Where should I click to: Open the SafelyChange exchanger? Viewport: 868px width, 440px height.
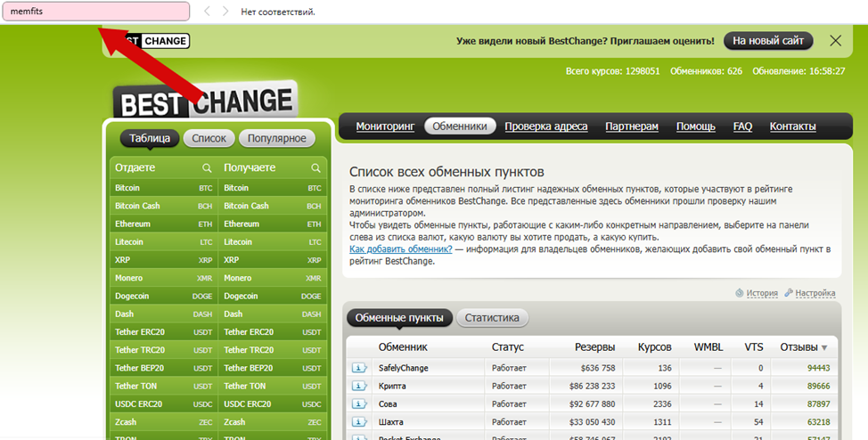coord(403,368)
